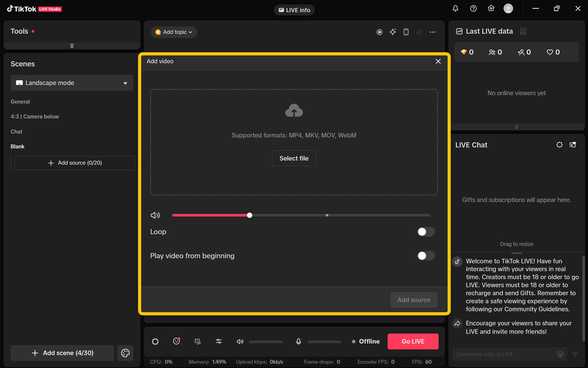Viewport: 588px width, 368px height.
Task: Mute the microphone icon in bottom bar
Action: [299, 341]
